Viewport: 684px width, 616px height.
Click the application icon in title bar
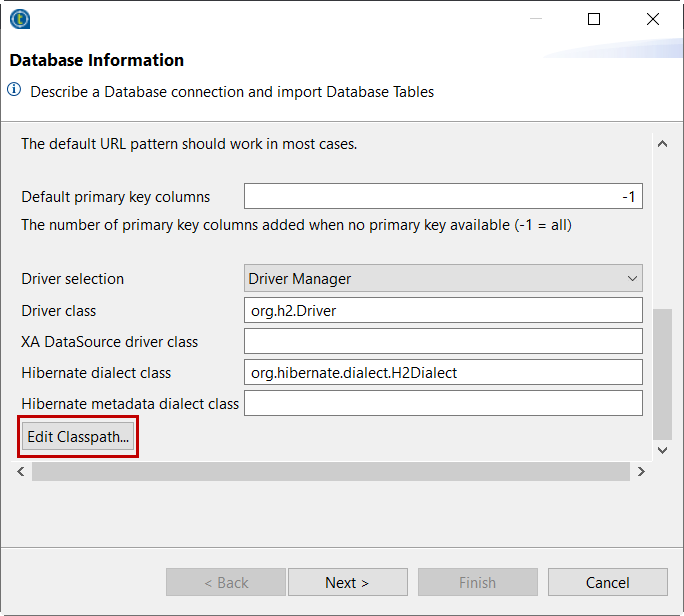click(19, 19)
